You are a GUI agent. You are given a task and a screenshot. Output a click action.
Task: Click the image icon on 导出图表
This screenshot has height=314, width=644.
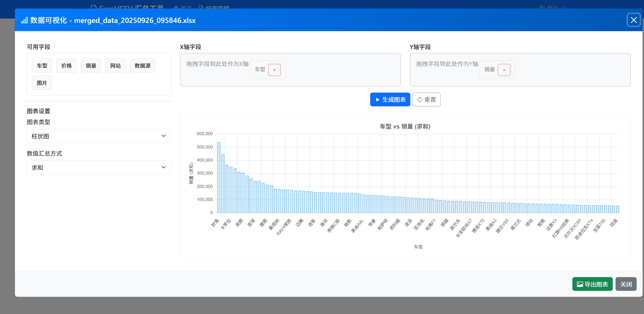click(x=580, y=284)
